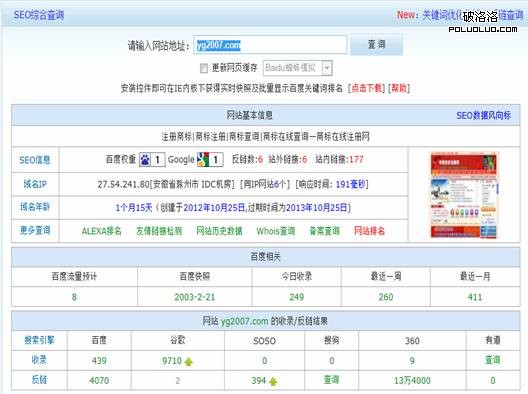Click the 查询 search button
Viewport: 528px width, 394px height.
click(376, 44)
